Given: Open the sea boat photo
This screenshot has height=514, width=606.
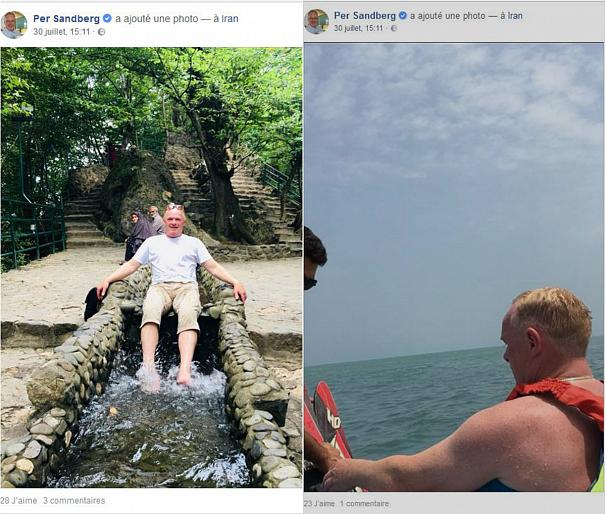Looking at the screenshot, I should [x=454, y=267].
